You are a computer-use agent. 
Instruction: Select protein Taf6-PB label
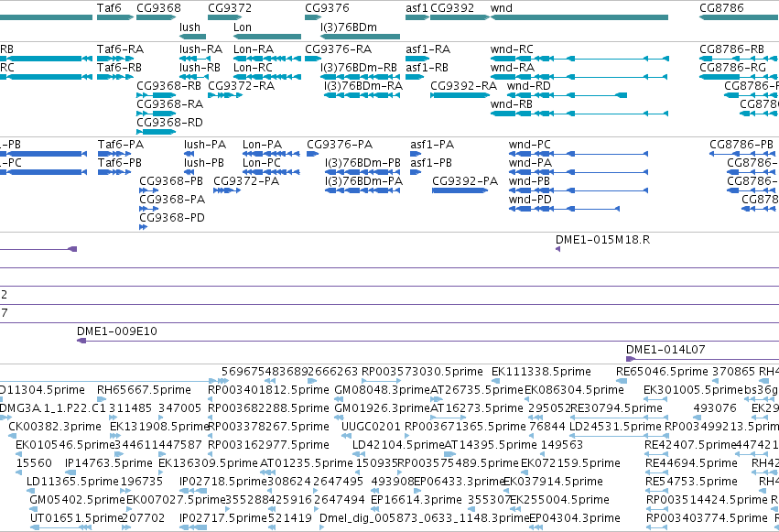click(x=120, y=163)
